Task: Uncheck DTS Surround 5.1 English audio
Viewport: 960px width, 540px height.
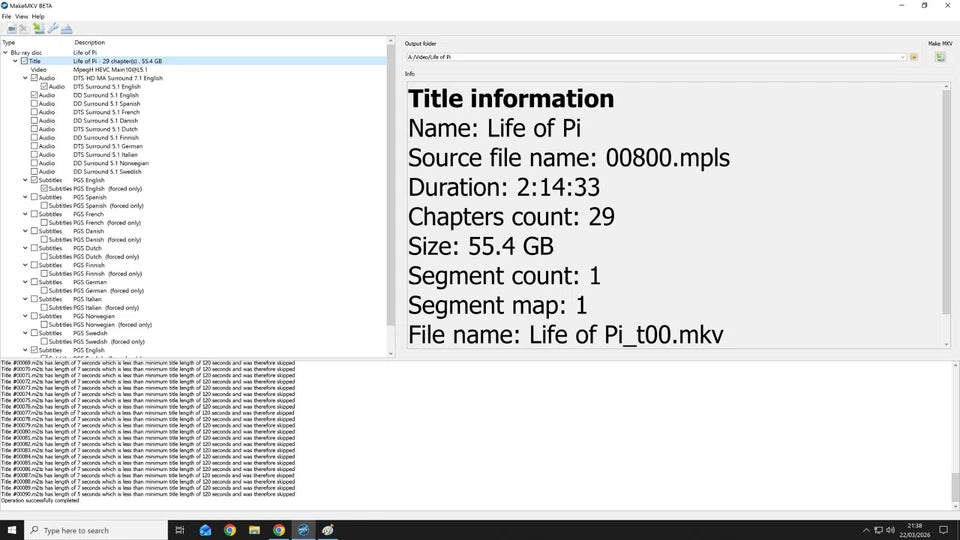Action: pos(44,87)
